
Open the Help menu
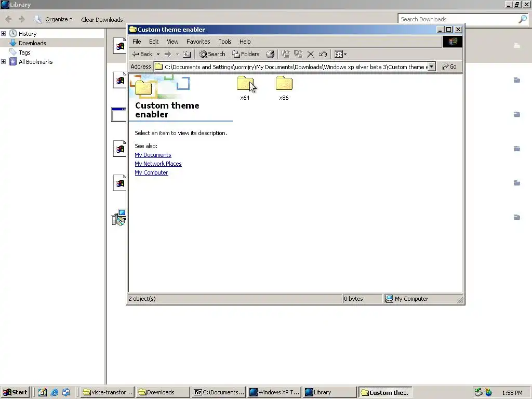click(x=245, y=42)
